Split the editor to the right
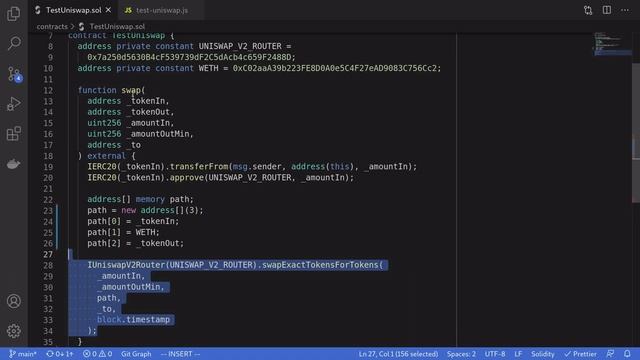 point(607,10)
